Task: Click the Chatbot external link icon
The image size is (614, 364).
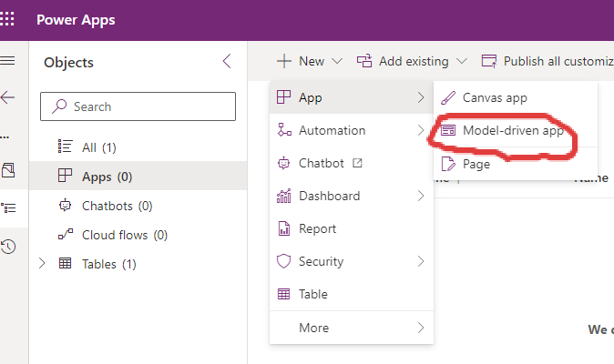Action: (358, 164)
